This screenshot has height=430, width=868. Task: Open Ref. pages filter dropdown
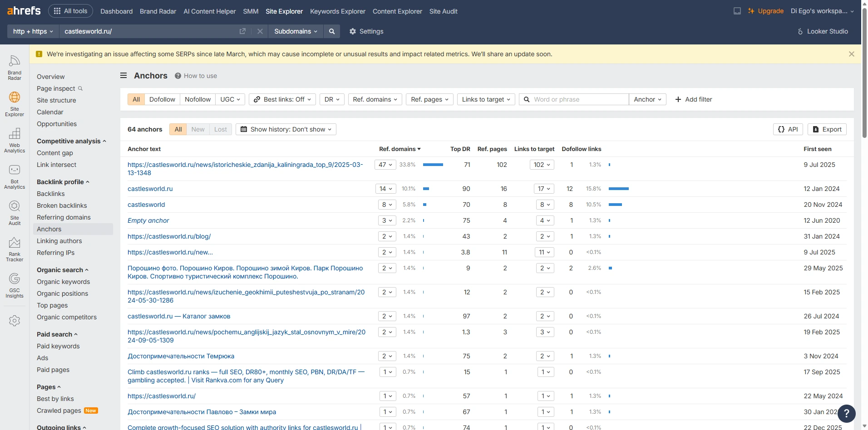pyautogui.click(x=429, y=99)
